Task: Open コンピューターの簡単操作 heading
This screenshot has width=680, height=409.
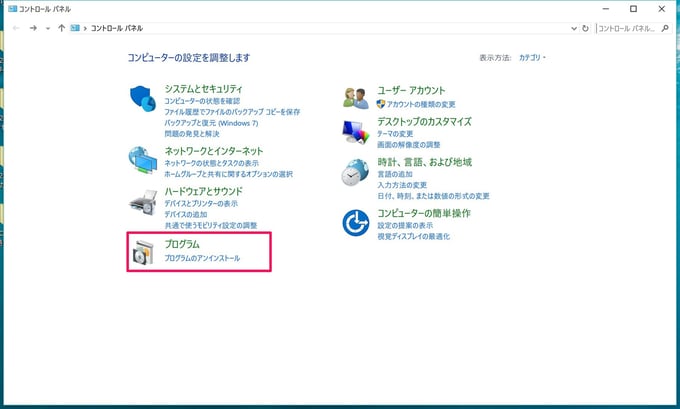Action: coord(424,213)
